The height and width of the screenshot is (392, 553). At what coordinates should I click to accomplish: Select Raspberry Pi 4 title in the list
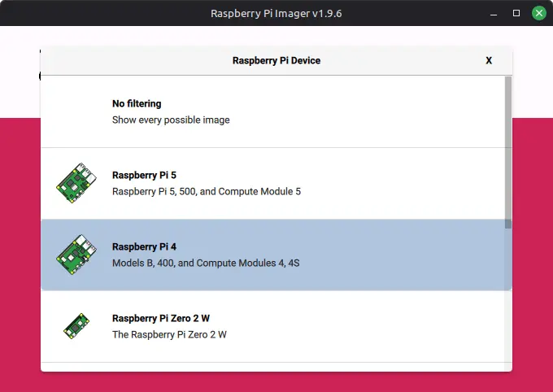(144, 247)
